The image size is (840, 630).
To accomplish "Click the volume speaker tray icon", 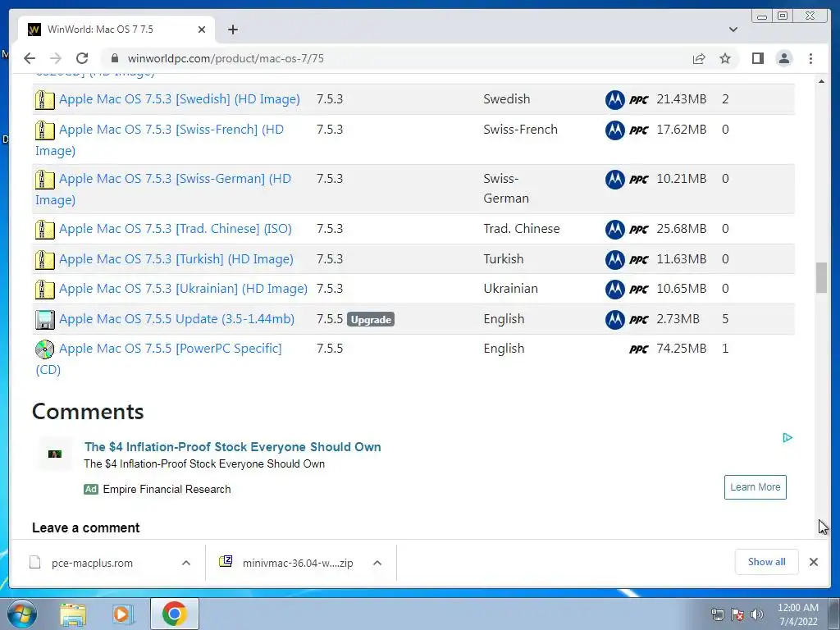I will 757,614.
